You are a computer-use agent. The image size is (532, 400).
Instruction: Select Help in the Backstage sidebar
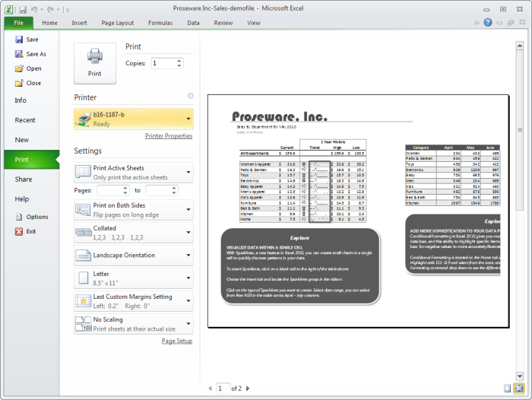click(x=32, y=199)
